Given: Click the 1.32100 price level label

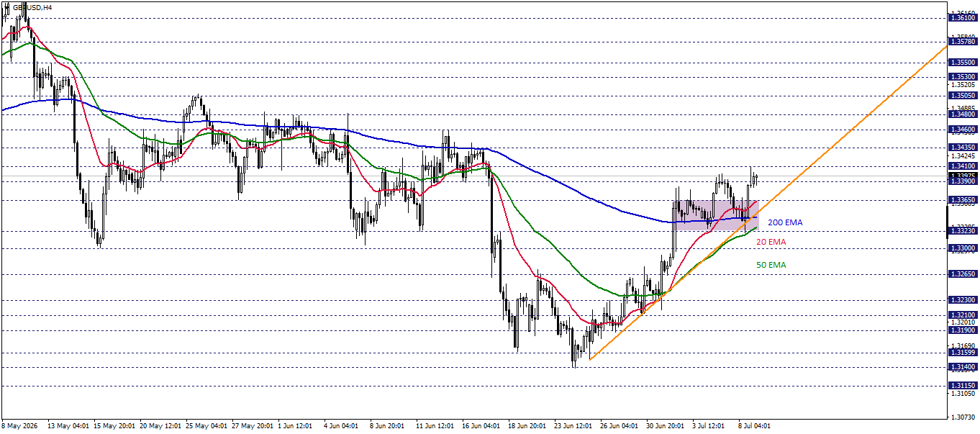Looking at the screenshot, I should pyautogui.click(x=963, y=315).
